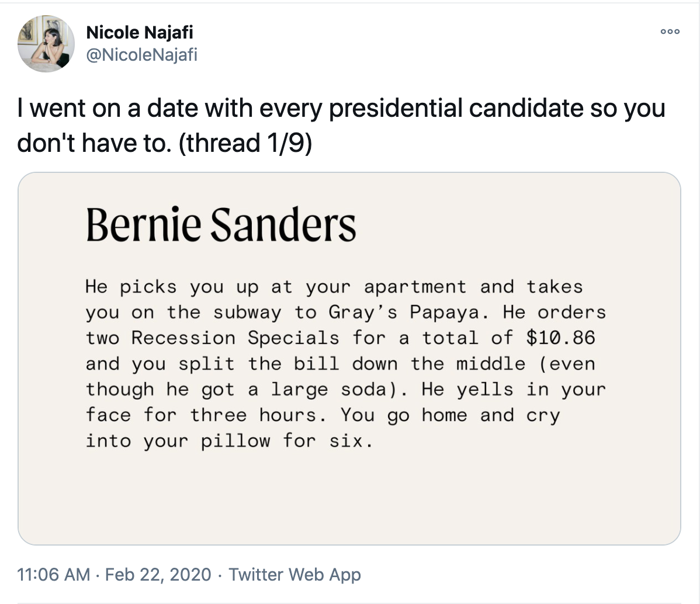Click the last line "into your pillow for six."
Screen dimensions: 700x604
pos(229,441)
